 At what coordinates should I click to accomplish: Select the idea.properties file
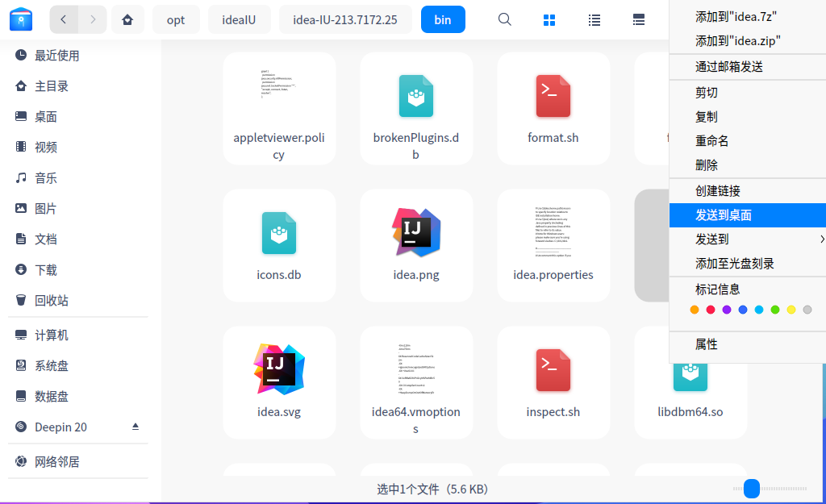coord(553,245)
